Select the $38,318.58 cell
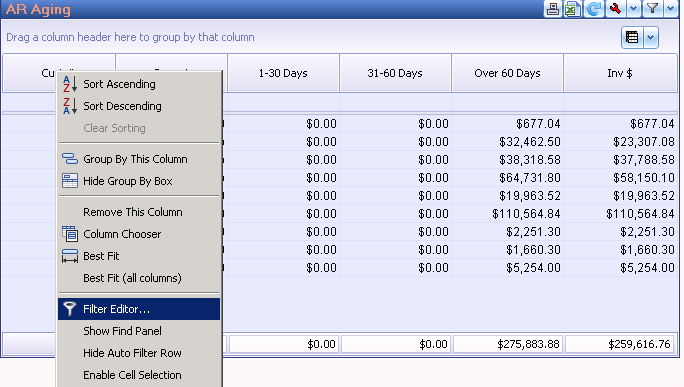Image resolution: width=684 pixels, height=387 pixels. click(x=507, y=160)
